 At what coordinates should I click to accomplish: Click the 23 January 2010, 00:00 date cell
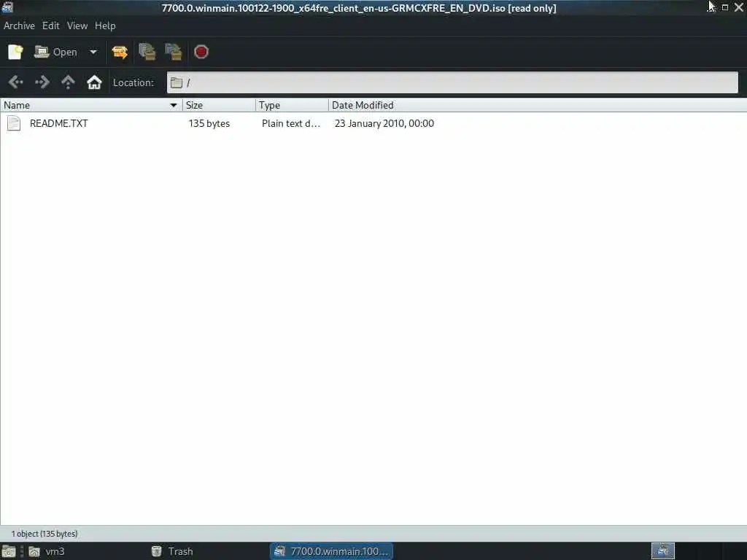point(384,123)
